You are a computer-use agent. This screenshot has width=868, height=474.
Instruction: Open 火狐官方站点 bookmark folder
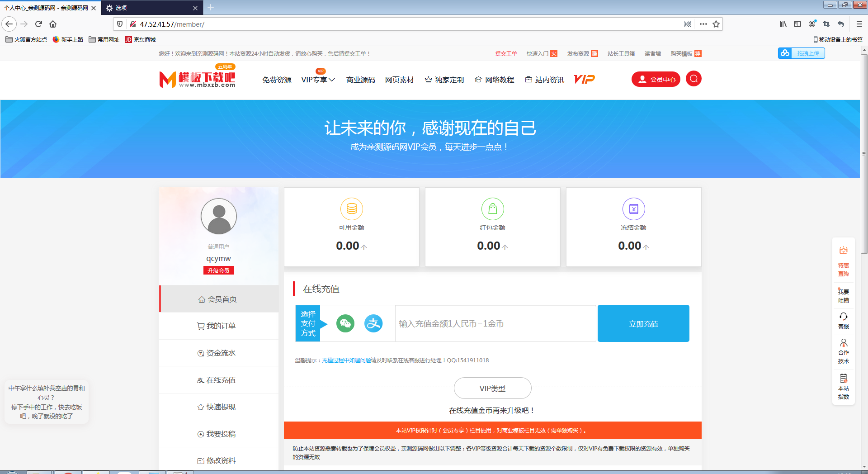pos(26,39)
